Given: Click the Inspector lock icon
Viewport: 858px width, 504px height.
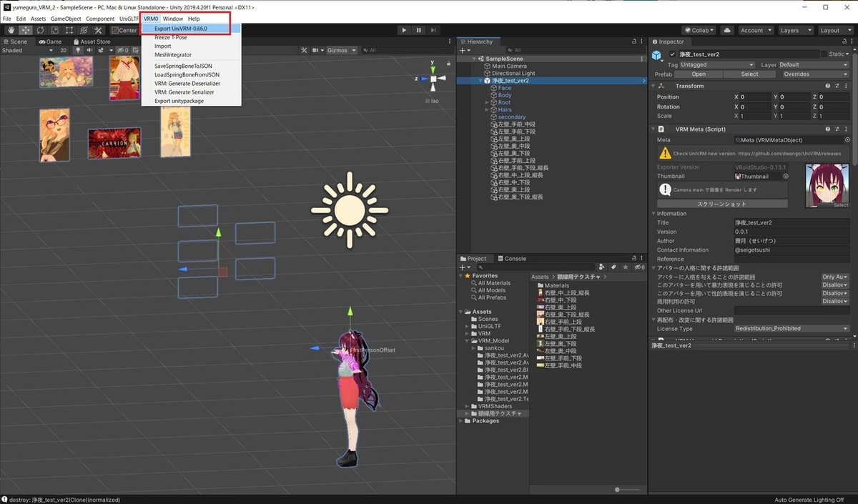Looking at the screenshot, I should pyautogui.click(x=846, y=41).
